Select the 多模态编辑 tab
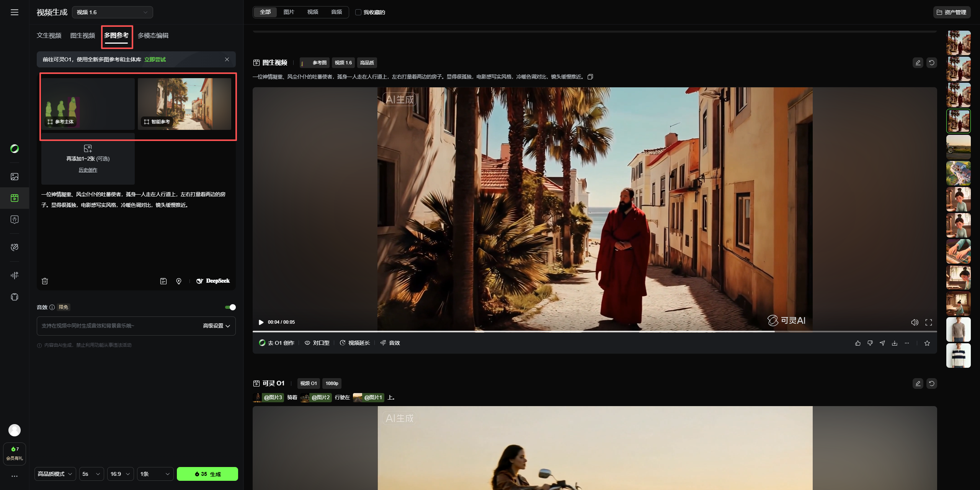This screenshot has height=490, width=980. [153, 35]
